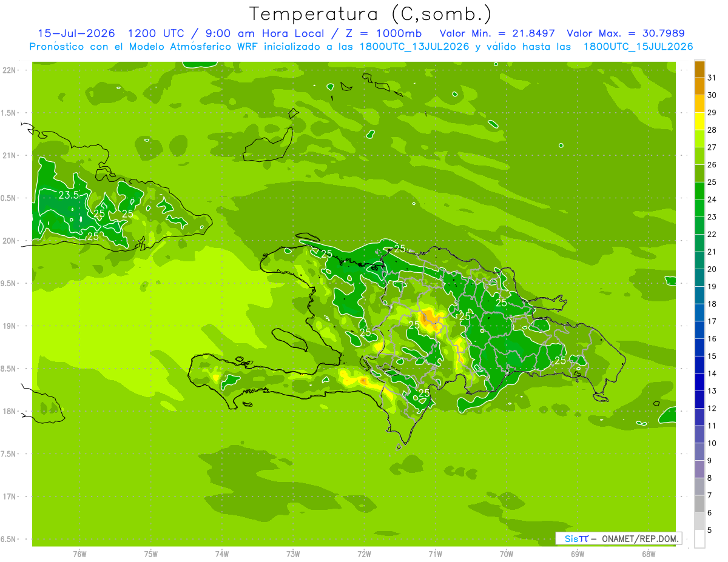Select the "1800UTC_13JUL2026" initialization timestamp
728x562 pixels.
(413, 47)
